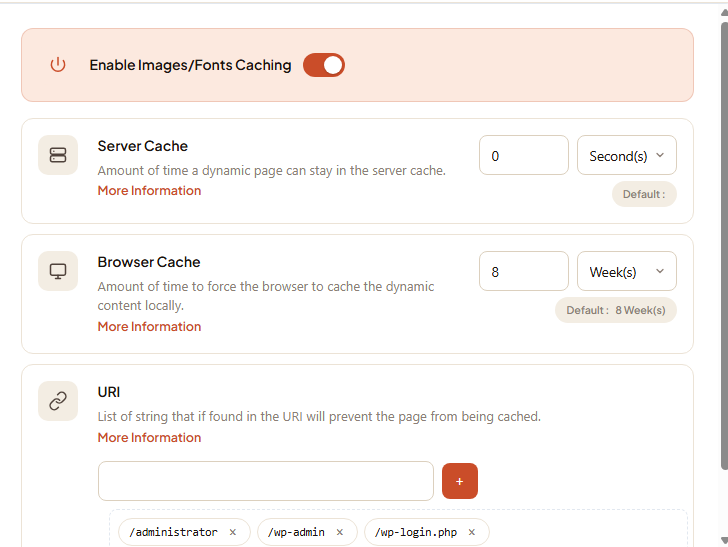Click the scrollbar down arrow

724,540
